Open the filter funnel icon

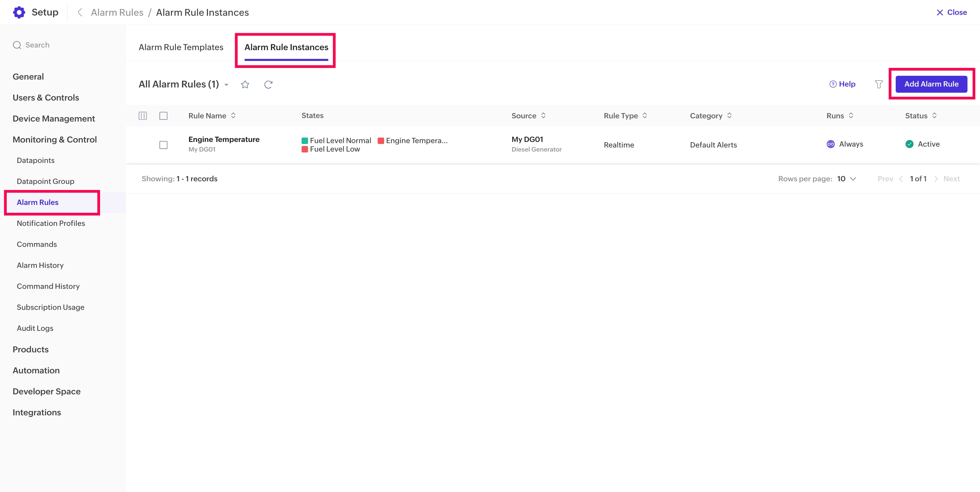pos(878,85)
